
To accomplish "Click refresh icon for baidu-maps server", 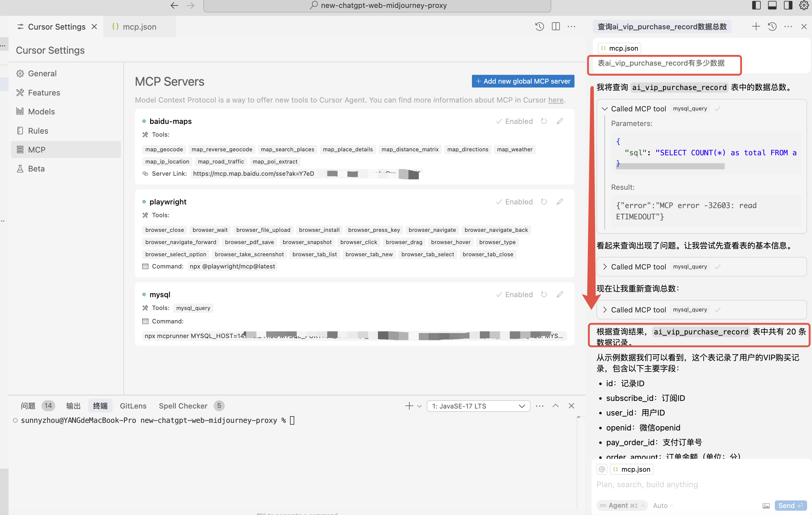I will (544, 121).
